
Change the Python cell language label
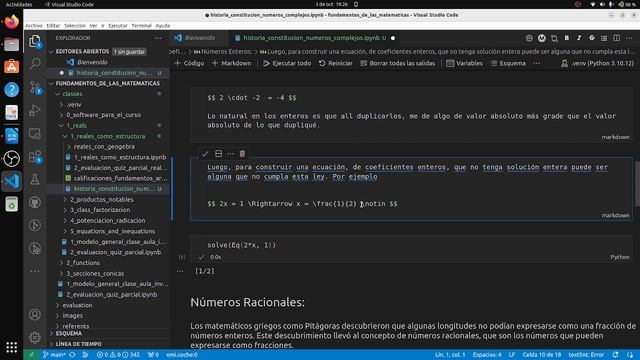[x=620, y=257]
